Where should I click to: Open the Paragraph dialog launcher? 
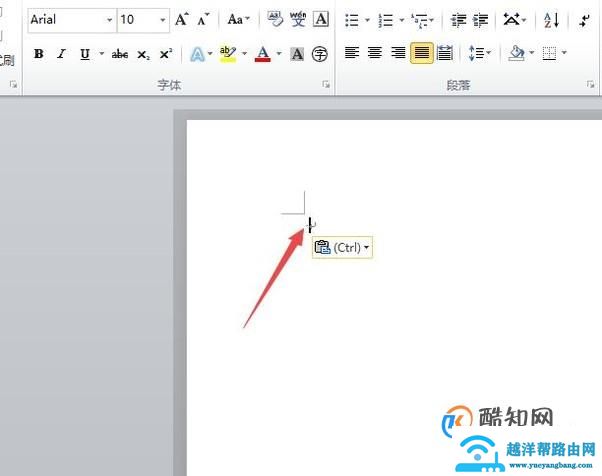coord(590,84)
